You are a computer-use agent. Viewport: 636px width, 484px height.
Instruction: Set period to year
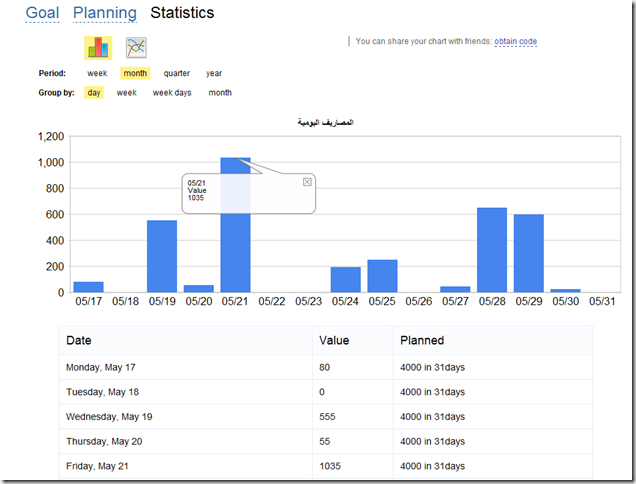coord(214,73)
